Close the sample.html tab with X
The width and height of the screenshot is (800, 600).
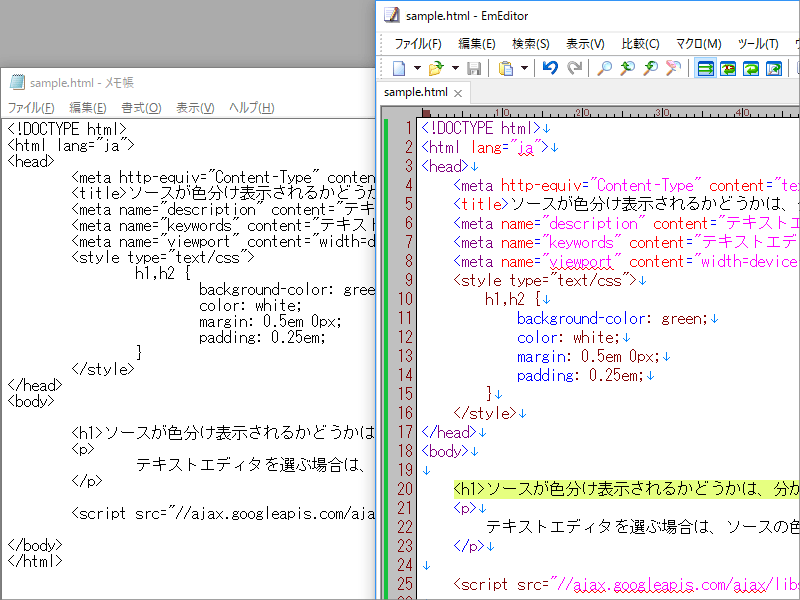tap(459, 93)
